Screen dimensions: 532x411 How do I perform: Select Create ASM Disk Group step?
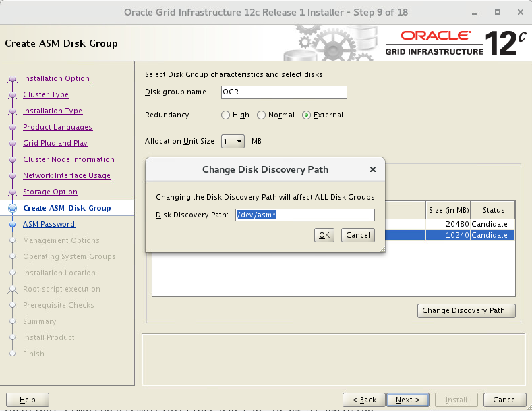tap(67, 208)
